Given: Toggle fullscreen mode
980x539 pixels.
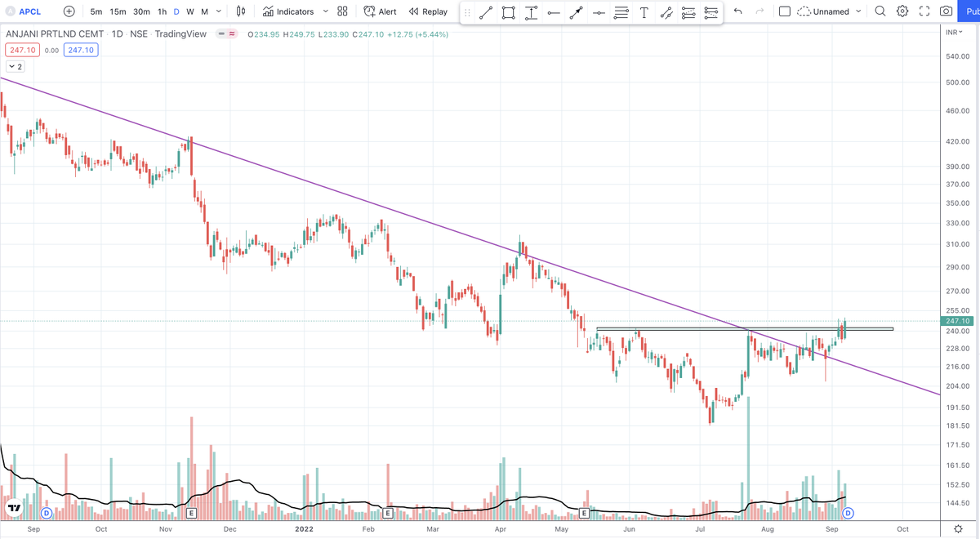Looking at the screenshot, I should tap(924, 11).
